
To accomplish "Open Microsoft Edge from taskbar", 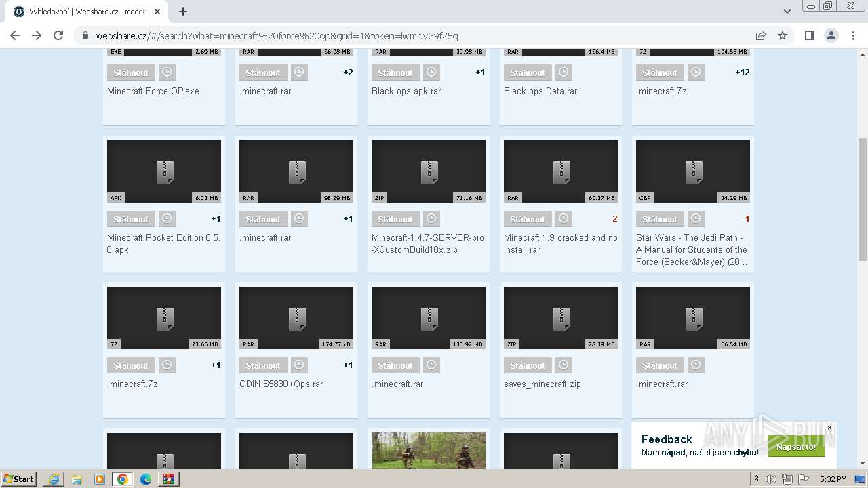I will 146,479.
